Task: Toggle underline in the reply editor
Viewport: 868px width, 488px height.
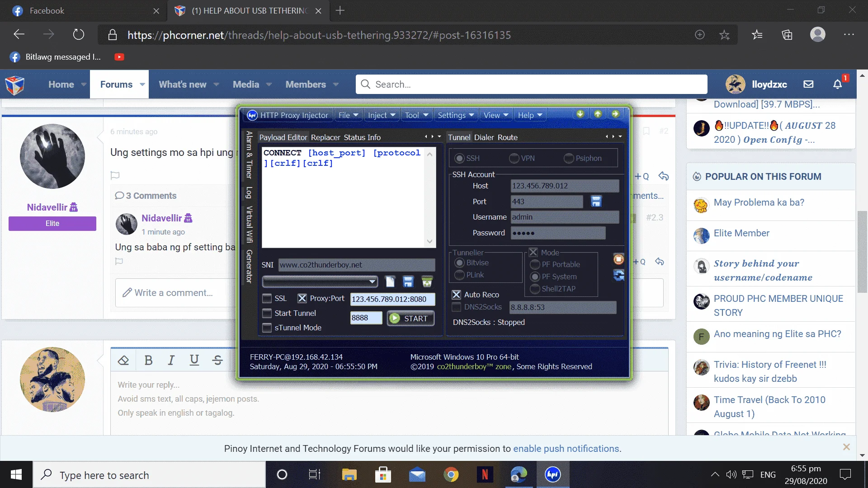Action: (194, 360)
